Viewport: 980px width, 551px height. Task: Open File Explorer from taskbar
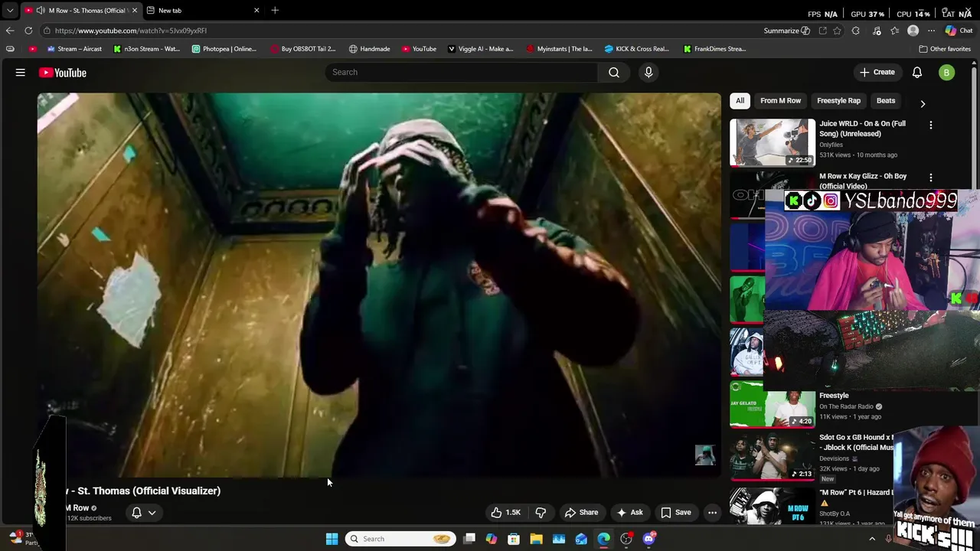(536, 539)
